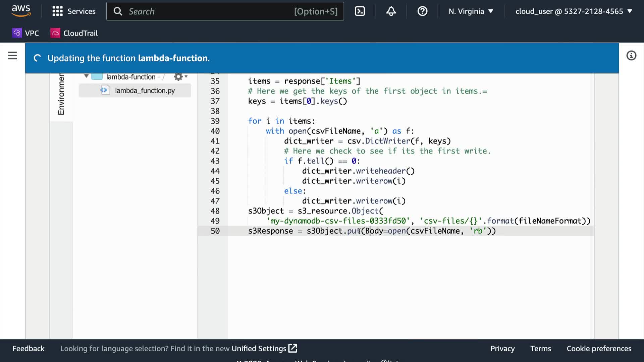Click line 50 in the code gutter

pyautogui.click(x=215, y=231)
